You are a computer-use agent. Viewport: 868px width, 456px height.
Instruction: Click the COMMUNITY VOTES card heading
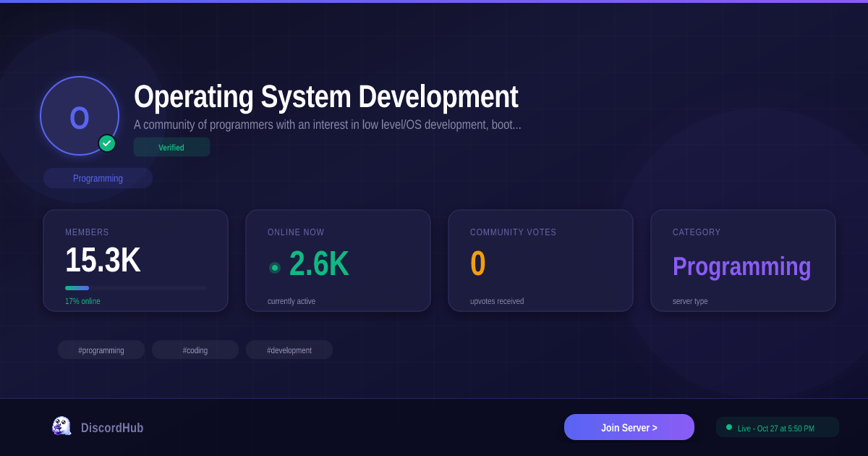coord(514,232)
